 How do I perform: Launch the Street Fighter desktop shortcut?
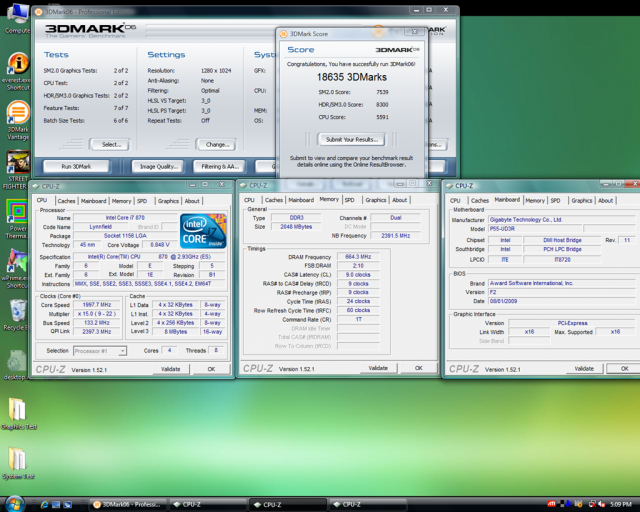(17, 170)
